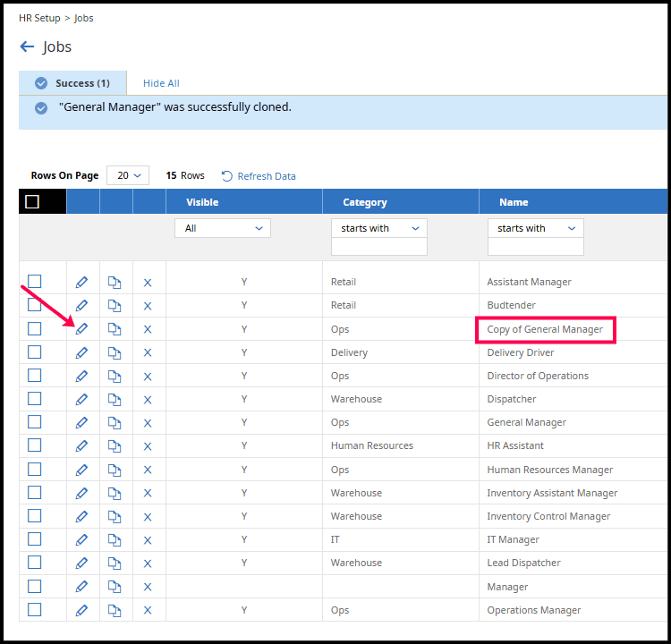Edit the Dispatcher job

click(81, 399)
